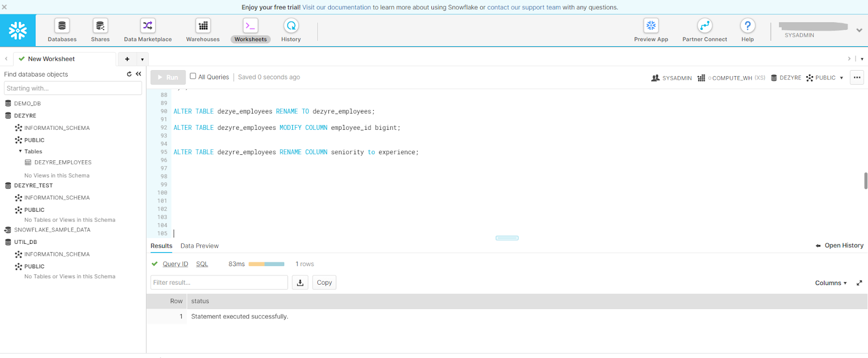This screenshot has height=358, width=868.
Task: Click the Snowflake logo home icon
Action: click(18, 30)
